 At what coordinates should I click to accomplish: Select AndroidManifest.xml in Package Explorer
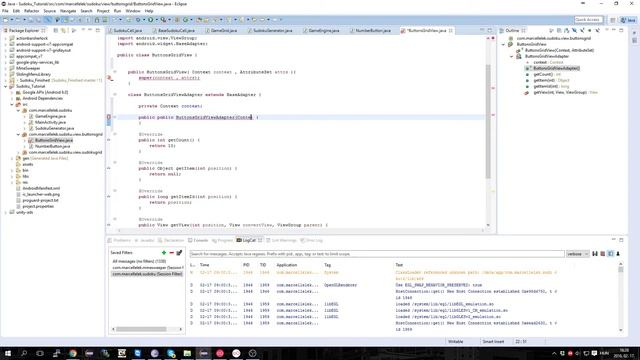(41, 188)
